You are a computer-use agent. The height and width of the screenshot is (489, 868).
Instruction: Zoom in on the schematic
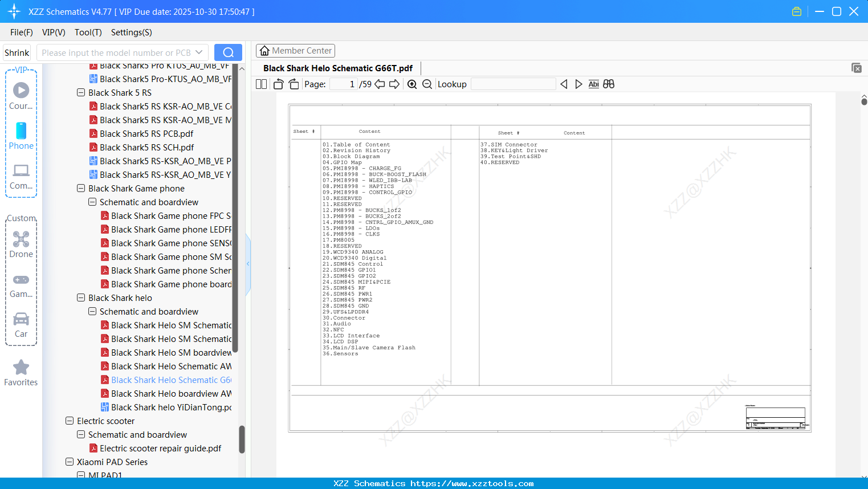coord(412,84)
